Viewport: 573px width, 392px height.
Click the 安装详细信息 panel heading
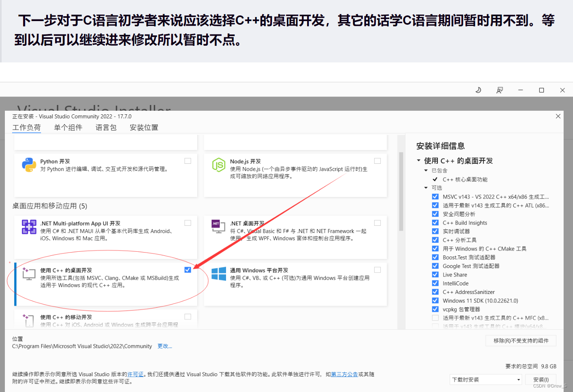pyautogui.click(x=440, y=146)
